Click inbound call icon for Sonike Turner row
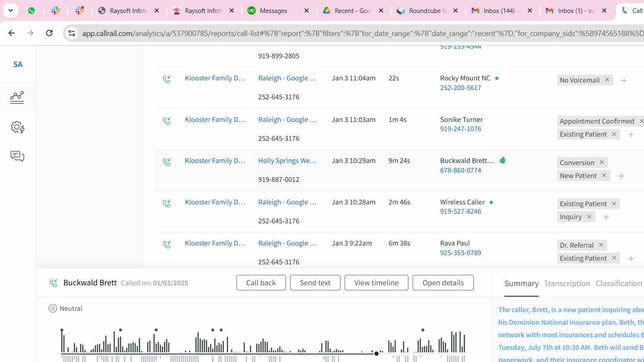The width and height of the screenshot is (644, 362). [x=167, y=120]
